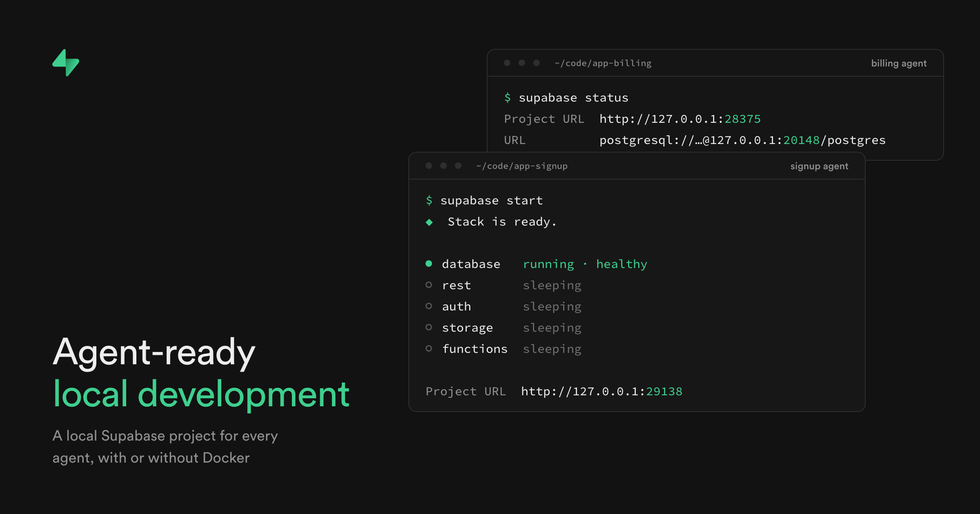Click the postgresql connection string with port 20148
Image resolution: width=980 pixels, height=514 pixels.
[x=742, y=140]
